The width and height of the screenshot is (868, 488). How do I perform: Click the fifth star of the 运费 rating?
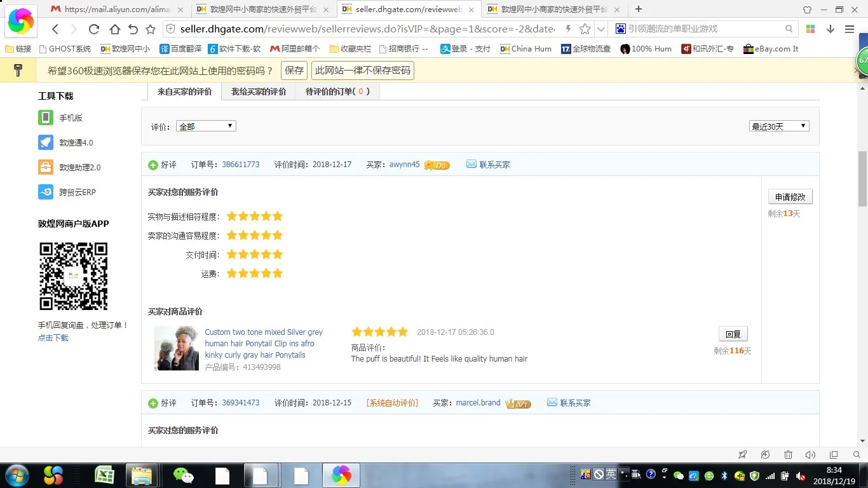tap(277, 273)
